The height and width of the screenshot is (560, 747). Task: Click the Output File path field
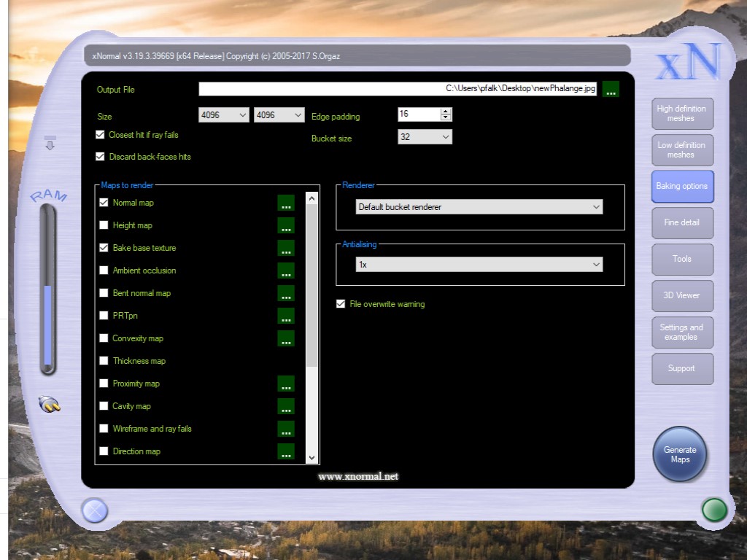(x=398, y=89)
